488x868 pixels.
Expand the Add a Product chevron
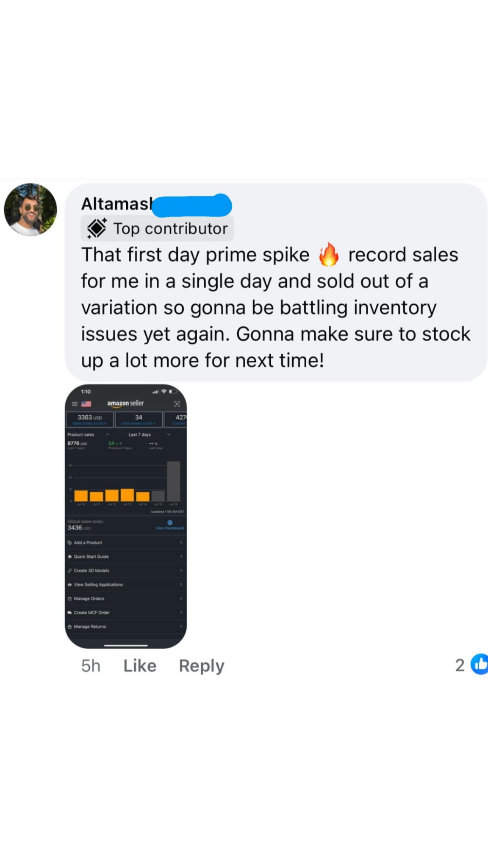coord(181,542)
